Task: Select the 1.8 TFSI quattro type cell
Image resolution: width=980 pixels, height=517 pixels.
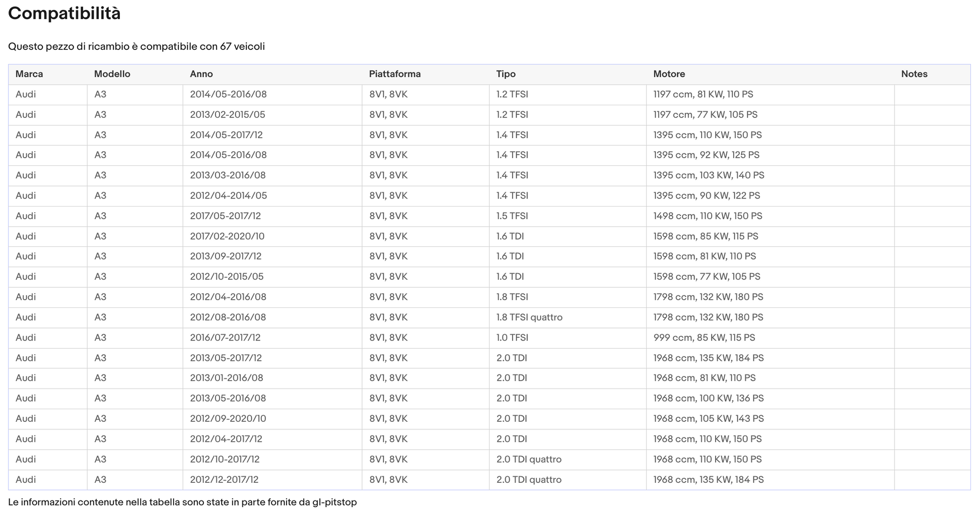Action: click(529, 317)
